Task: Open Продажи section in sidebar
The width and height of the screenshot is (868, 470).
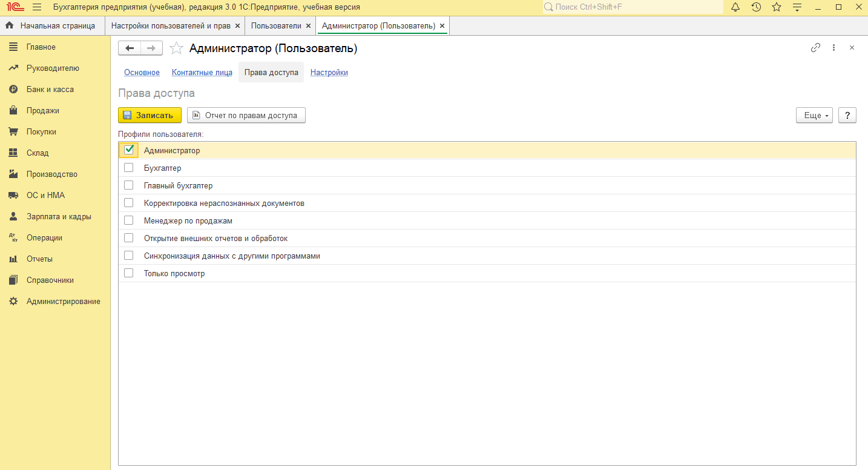Action: (55, 111)
